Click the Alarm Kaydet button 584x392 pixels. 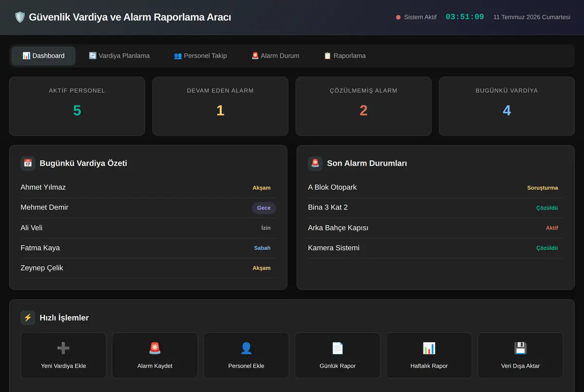tap(155, 355)
